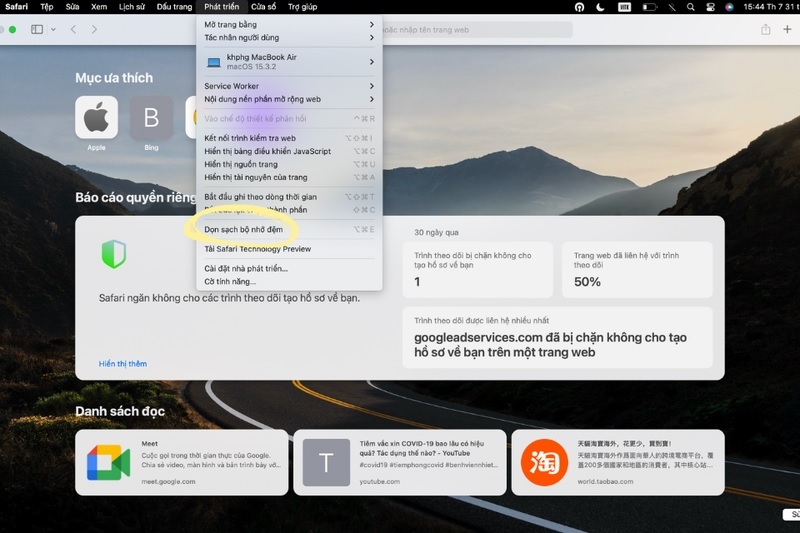The width and height of the screenshot is (800, 533).
Task: Open the COVID-19 YouTube reading list item
Action: tap(399, 462)
